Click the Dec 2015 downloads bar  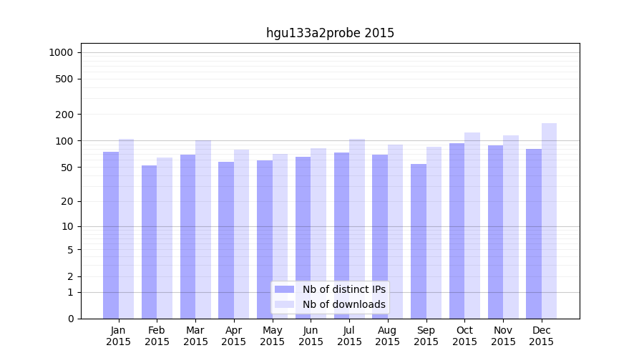tap(549, 221)
